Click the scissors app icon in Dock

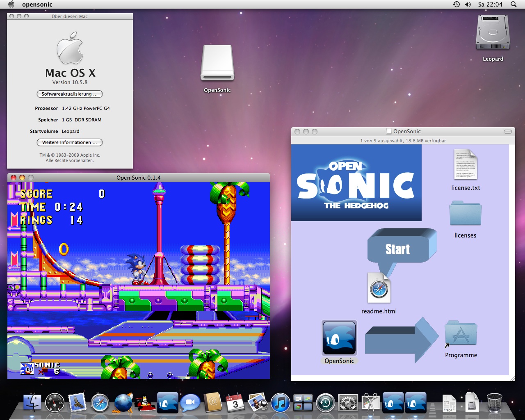(371, 403)
